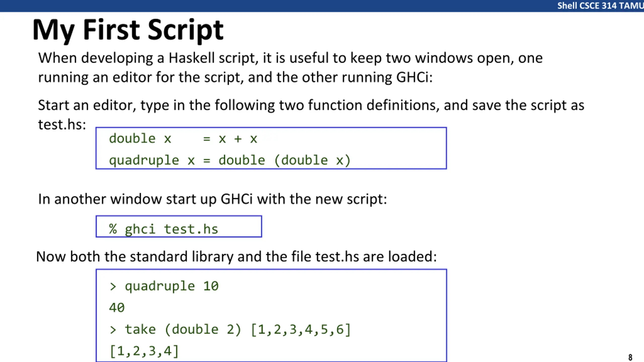This screenshot has width=644, height=362.
Task: Click the 'My First Script' slide title
Action: (128, 31)
